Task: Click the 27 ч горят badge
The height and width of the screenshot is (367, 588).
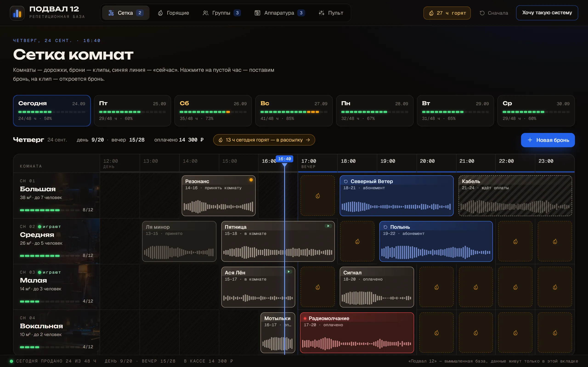Action: (447, 13)
